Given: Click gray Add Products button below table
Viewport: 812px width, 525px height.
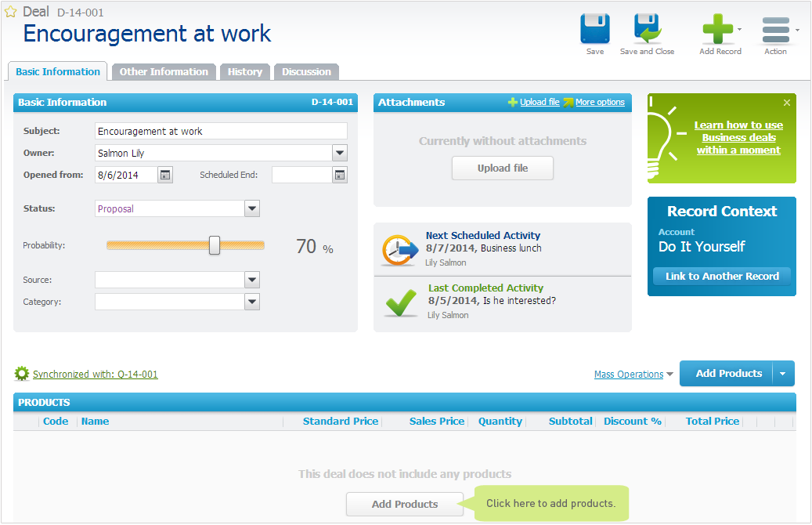Looking at the screenshot, I should (405, 505).
